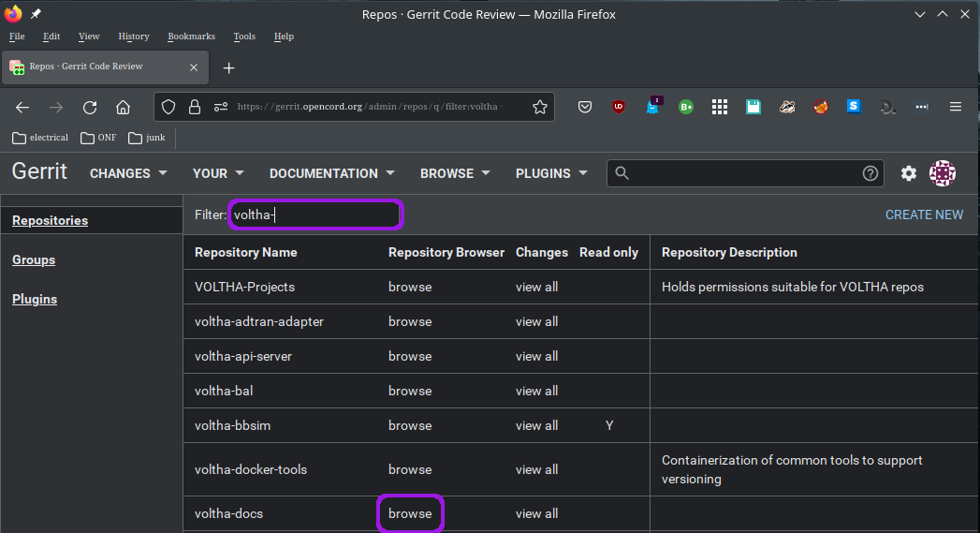The width and height of the screenshot is (980, 533).
Task: Open the Groups sidebar section
Action: (x=34, y=259)
